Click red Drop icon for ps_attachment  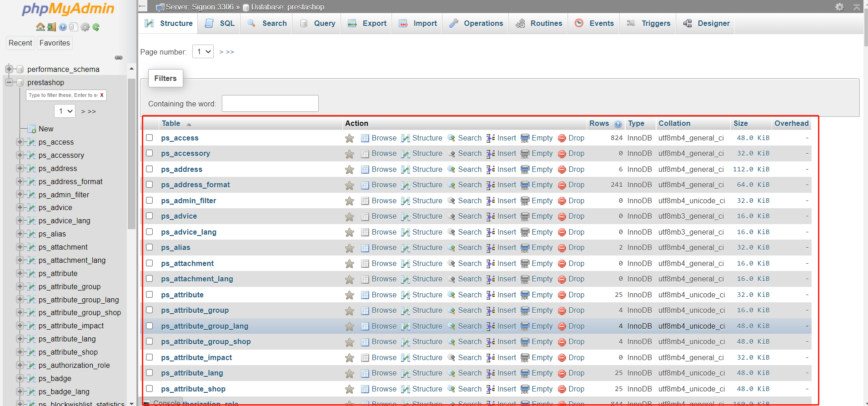[x=562, y=264]
